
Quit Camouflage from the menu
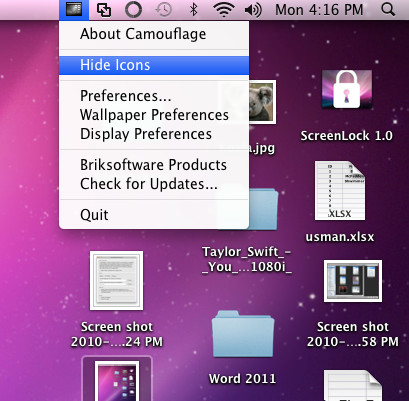pos(154,215)
